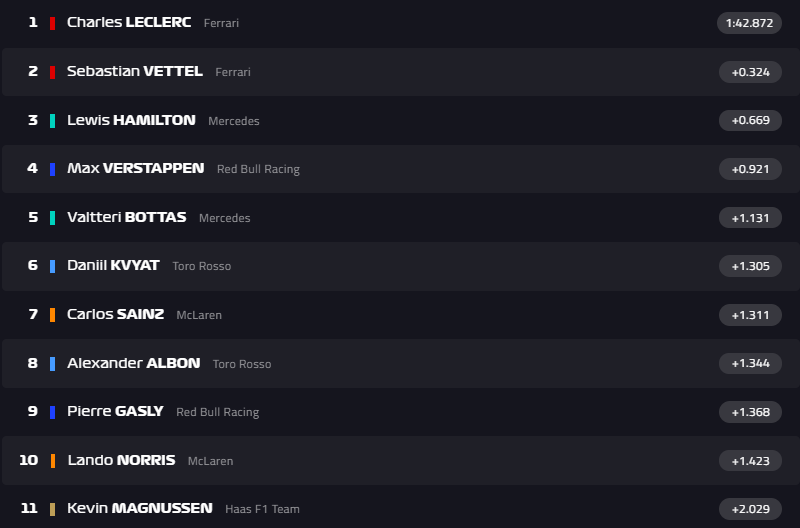The height and width of the screenshot is (528, 800).
Task: Click Max Verstappen's name
Action: click(135, 169)
